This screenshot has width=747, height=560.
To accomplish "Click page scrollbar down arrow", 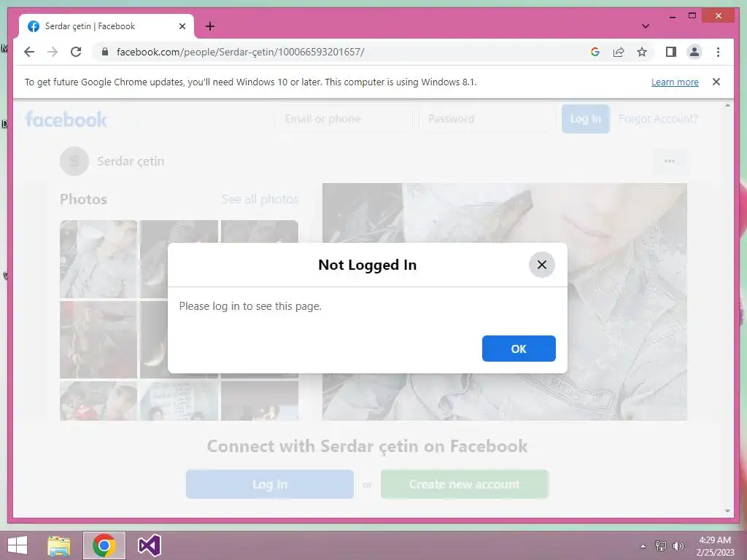I will pos(727,511).
